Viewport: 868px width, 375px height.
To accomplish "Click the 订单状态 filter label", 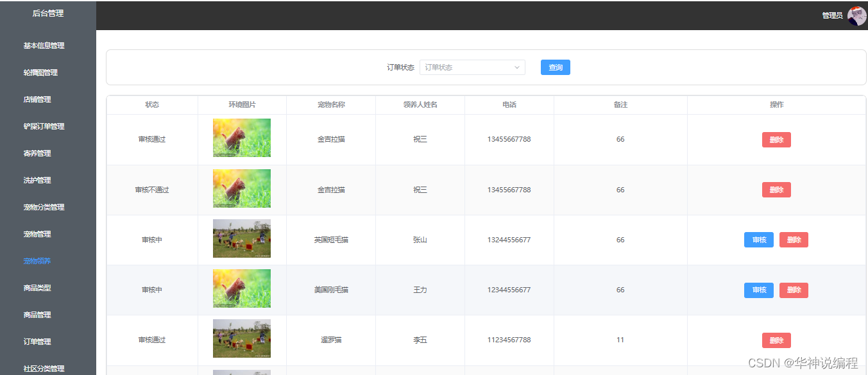I will 401,67.
